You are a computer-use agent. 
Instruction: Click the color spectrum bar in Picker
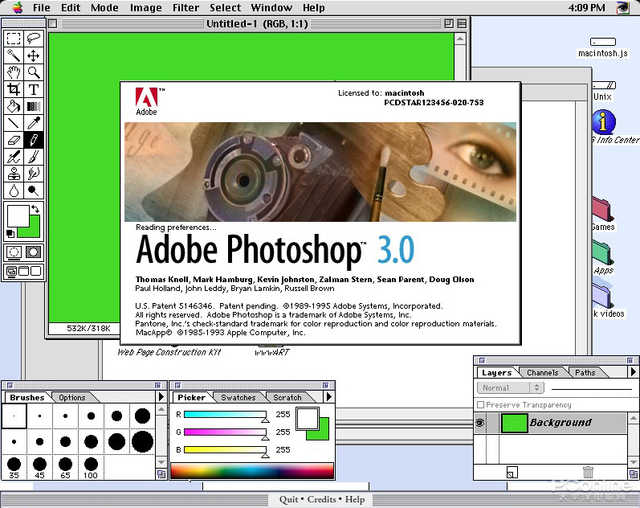pos(252,470)
